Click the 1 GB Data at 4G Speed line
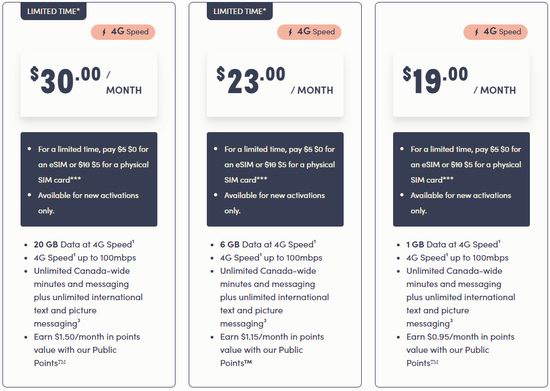Viewport: 550px width, 391px height. (453, 244)
